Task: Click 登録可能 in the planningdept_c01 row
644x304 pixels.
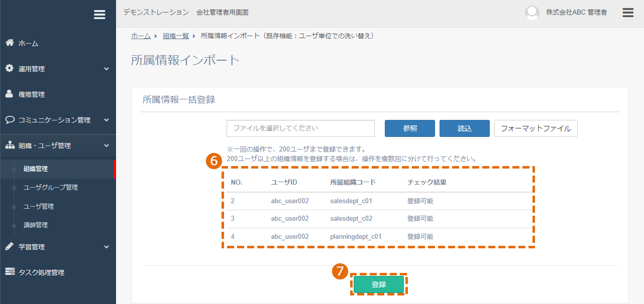Action: tap(420, 237)
